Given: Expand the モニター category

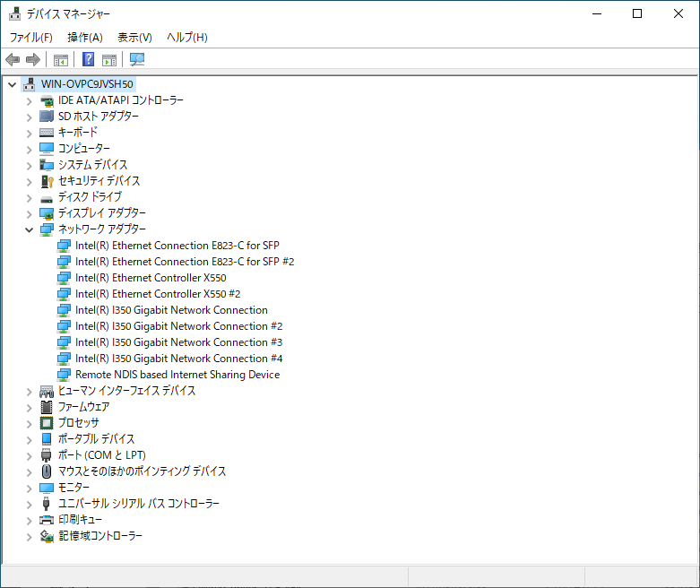Looking at the screenshot, I should (29, 489).
